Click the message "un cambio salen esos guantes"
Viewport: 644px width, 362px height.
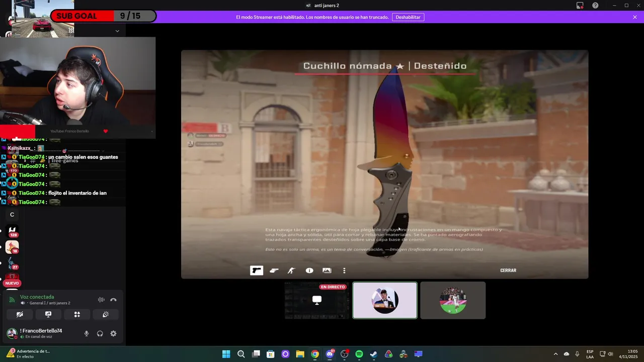pos(83,157)
